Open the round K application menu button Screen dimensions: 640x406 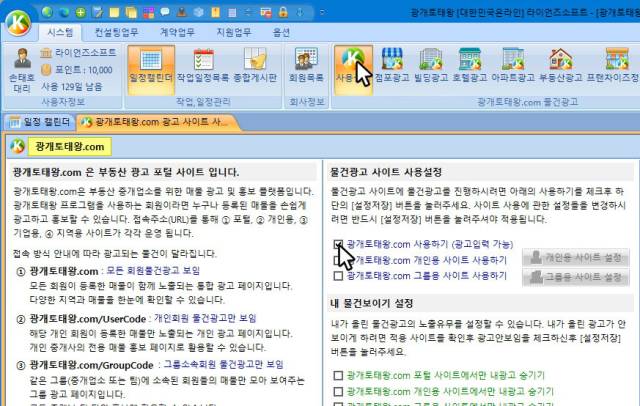[x=18, y=23]
